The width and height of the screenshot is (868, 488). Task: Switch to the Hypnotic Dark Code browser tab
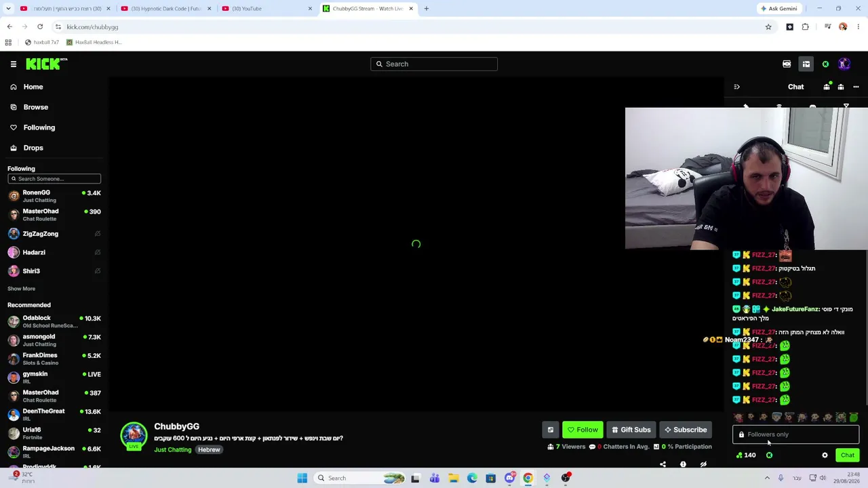pyautogui.click(x=166, y=9)
